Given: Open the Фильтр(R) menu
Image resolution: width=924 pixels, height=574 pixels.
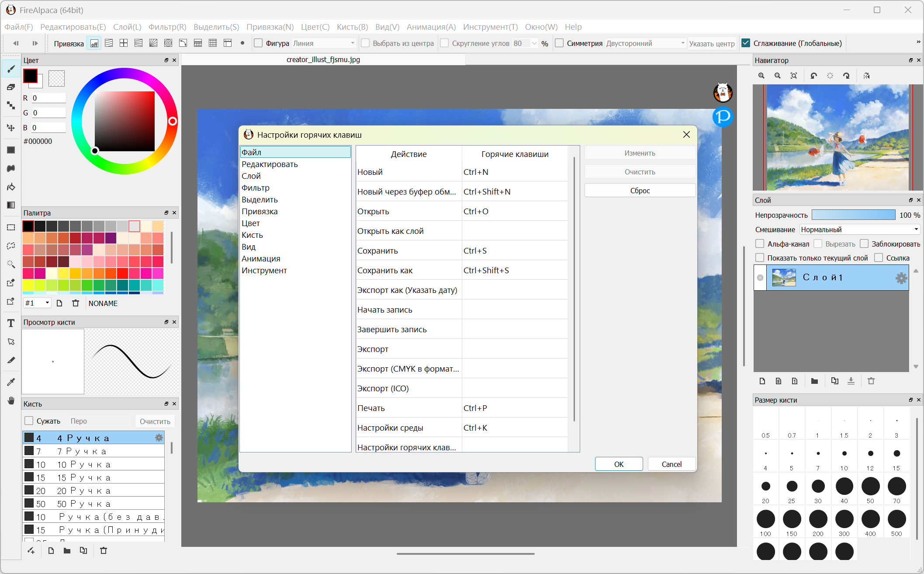Looking at the screenshot, I should pyautogui.click(x=167, y=27).
